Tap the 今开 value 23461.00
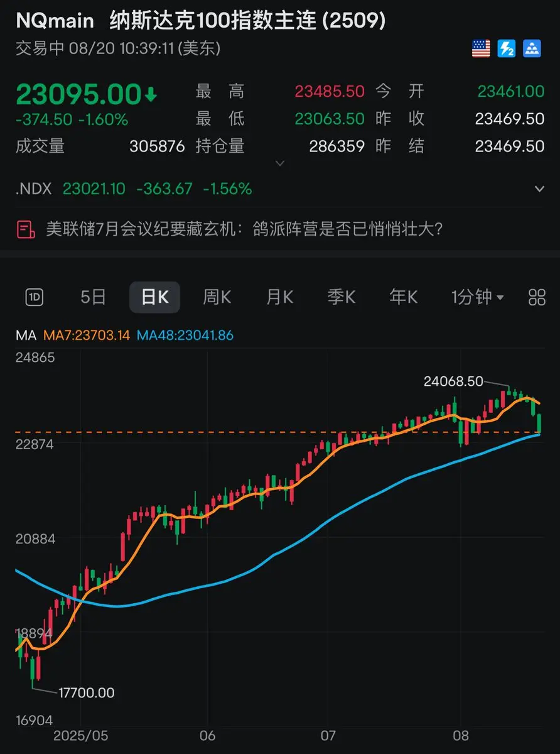The height and width of the screenshot is (754, 560). tap(511, 92)
